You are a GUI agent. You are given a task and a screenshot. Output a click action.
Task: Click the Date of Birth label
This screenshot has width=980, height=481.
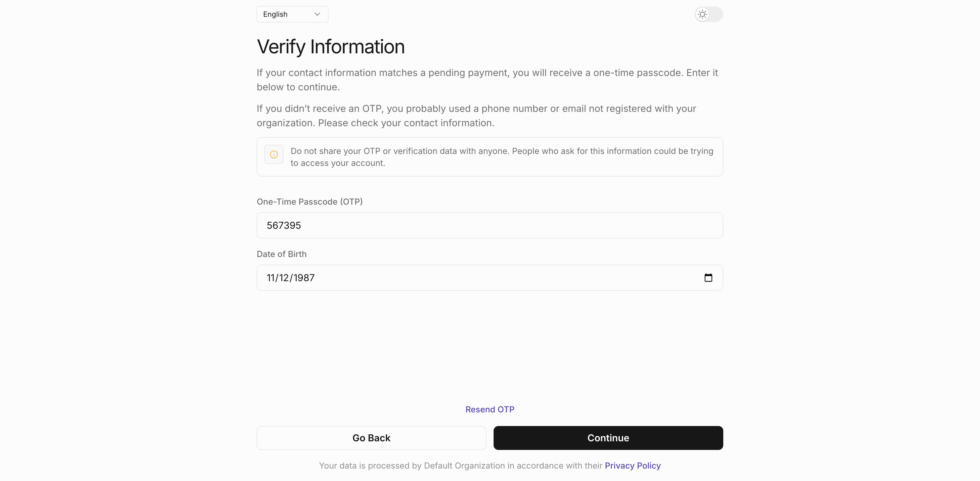click(282, 254)
